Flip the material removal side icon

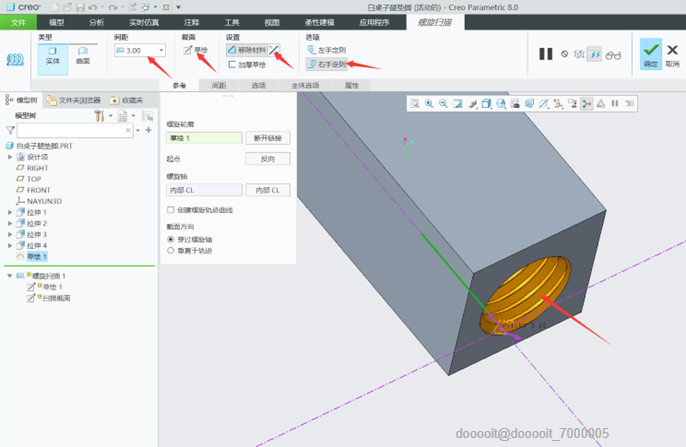coord(274,50)
